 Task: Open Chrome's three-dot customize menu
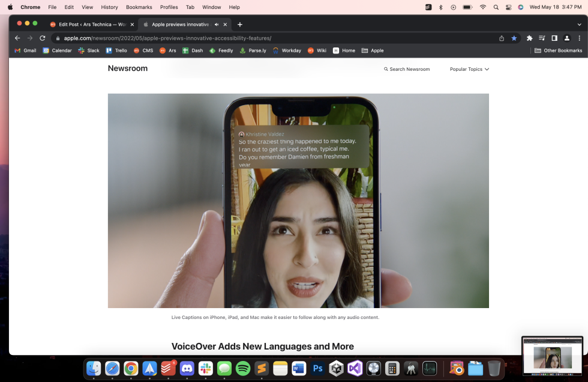pyautogui.click(x=579, y=37)
